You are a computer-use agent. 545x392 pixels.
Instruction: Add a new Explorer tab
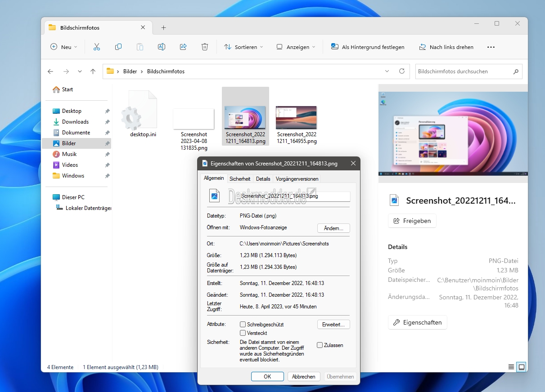163,28
